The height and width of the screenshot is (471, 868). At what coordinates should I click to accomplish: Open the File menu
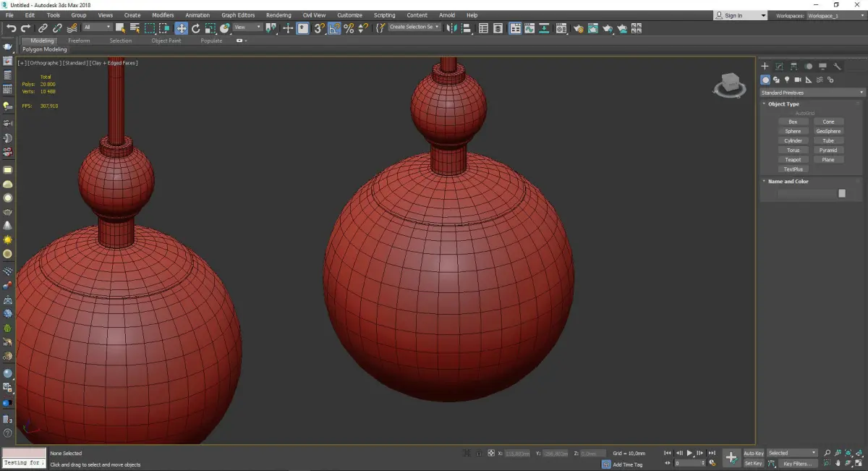(x=9, y=15)
